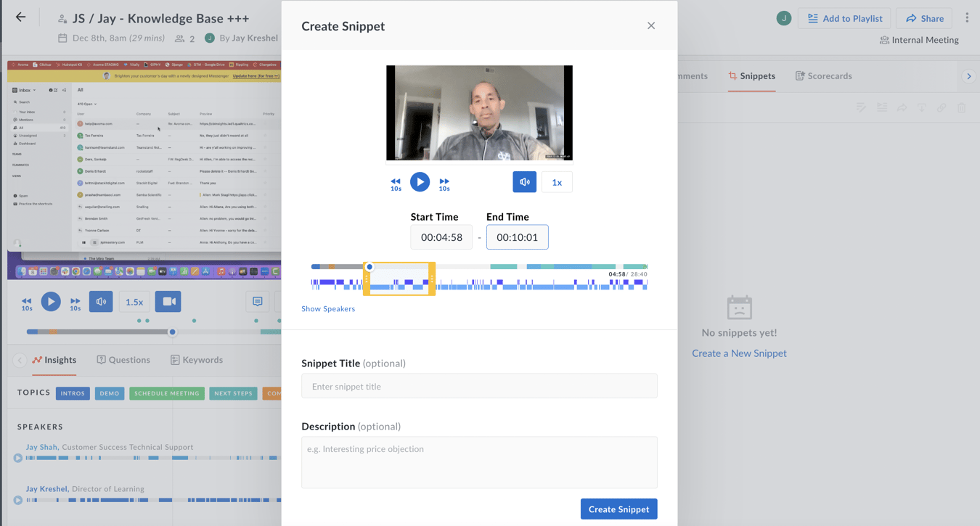Click inside the Snippet Title field
The width and height of the screenshot is (980, 526).
point(479,386)
